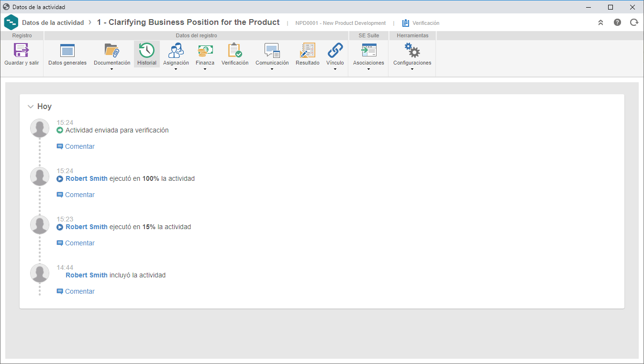Click the SE Suite ribbon group label
644x364 pixels.
368,35
